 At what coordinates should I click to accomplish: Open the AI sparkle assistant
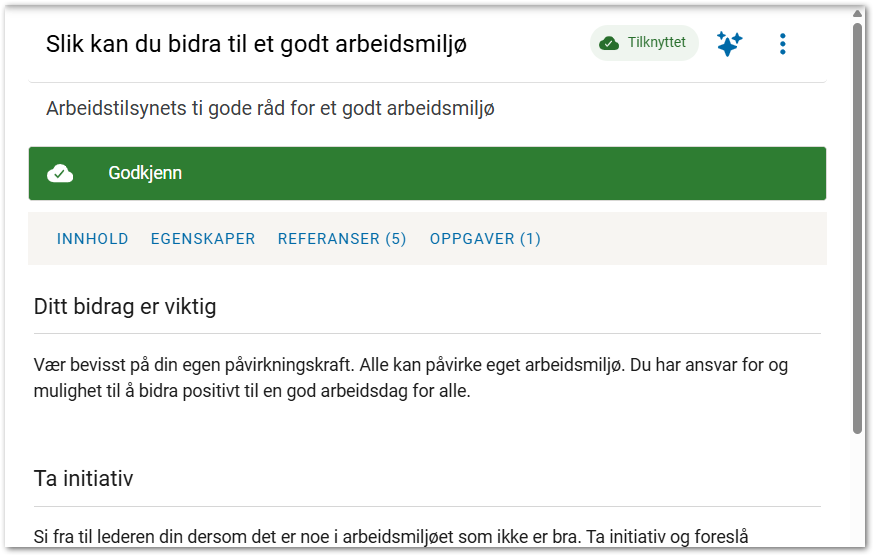(x=729, y=44)
